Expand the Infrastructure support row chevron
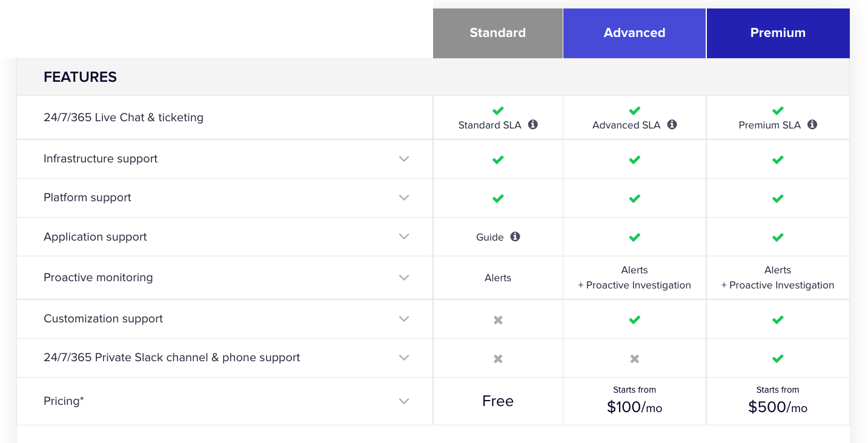Screen dimensions: 868x443 [404, 159]
